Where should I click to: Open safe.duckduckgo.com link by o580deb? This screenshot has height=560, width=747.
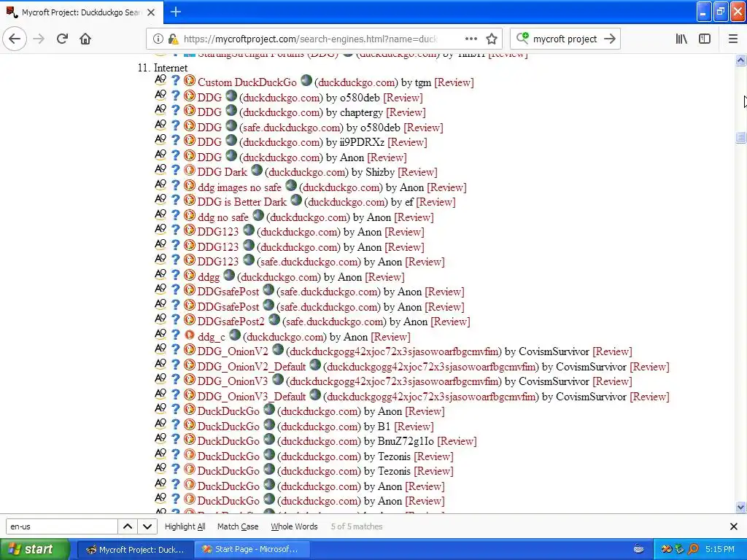coord(291,128)
